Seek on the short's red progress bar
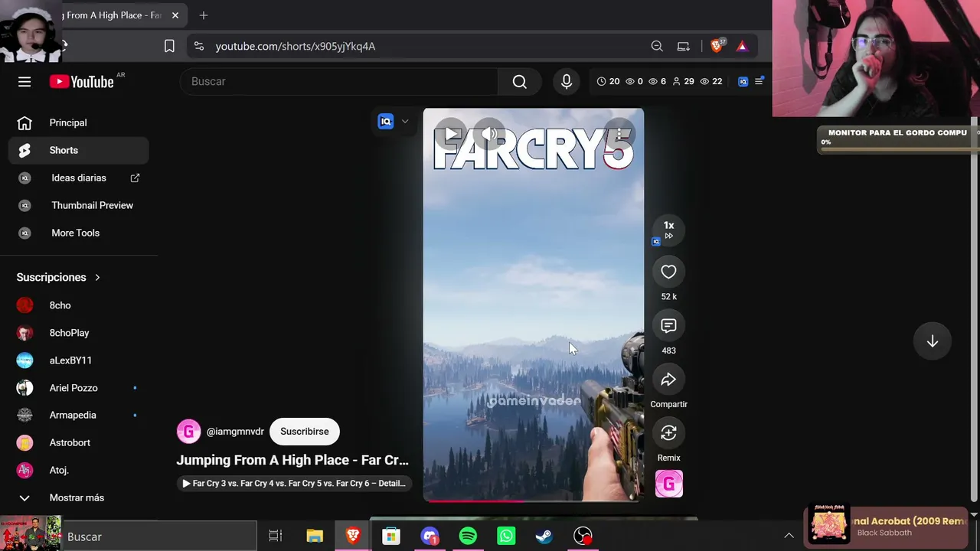Screen dimensions: 980x551 (534, 500)
